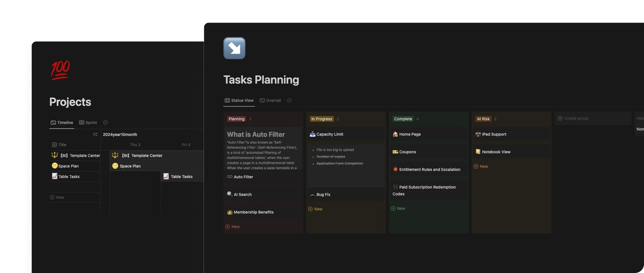Click the icon on iPad Support card
The image size is (644, 273).
[x=478, y=134]
